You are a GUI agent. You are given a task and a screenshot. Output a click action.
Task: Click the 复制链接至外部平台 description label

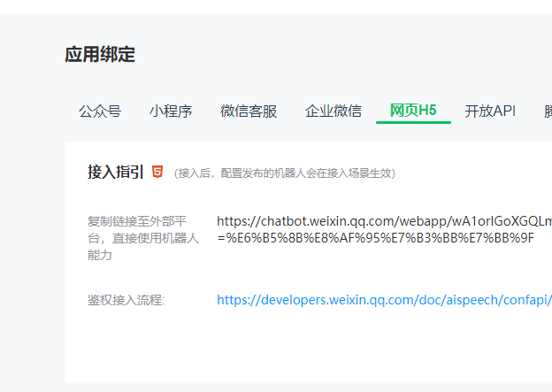coord(143,238)
